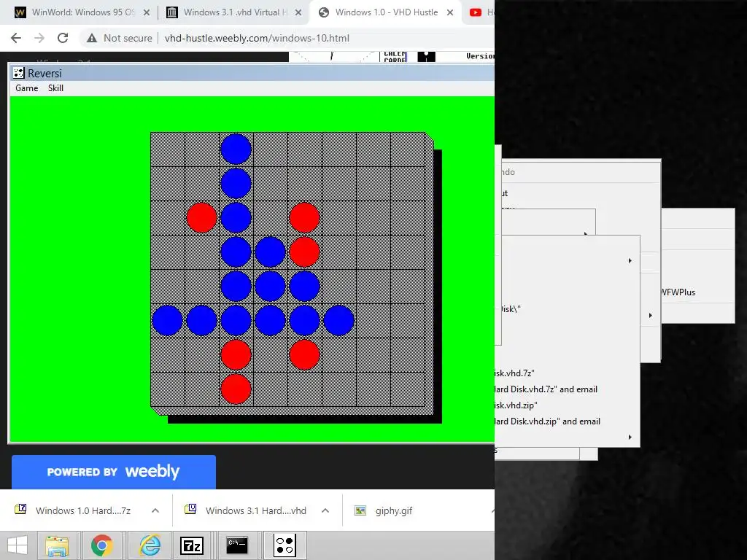747x560 pixels.
Task: Close the WinWorld Windows 95 tab
Action: [x=147, y=13]
